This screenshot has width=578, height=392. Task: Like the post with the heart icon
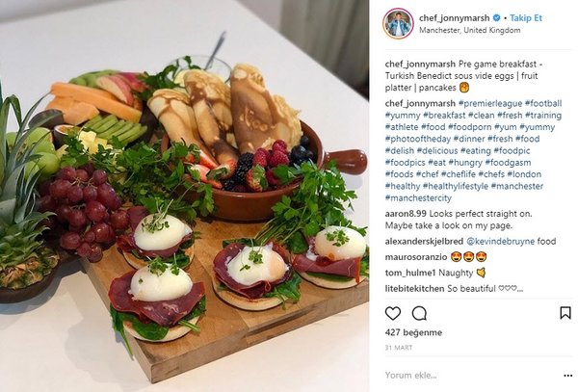pos(393,314)
